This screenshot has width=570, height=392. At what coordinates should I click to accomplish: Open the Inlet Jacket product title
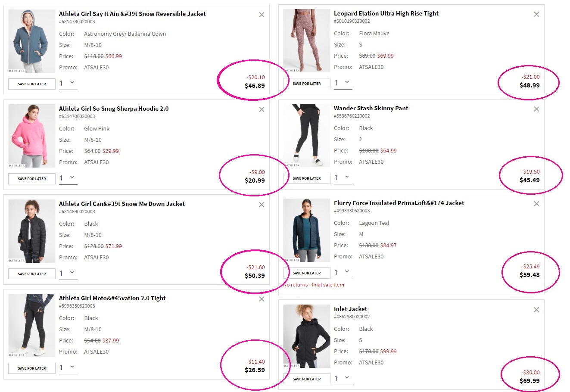click(350, 309)
